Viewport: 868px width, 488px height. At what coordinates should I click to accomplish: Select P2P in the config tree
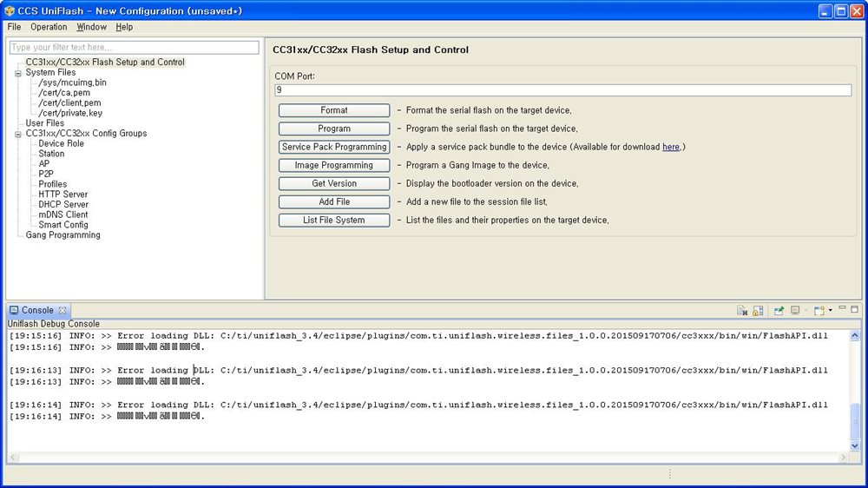[45, 174]
